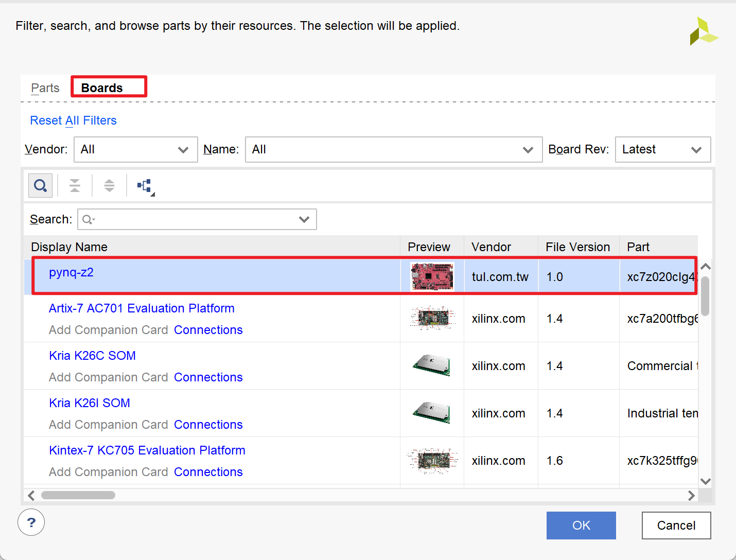Open the hierarchy grouping toolbar icon
This screenshot has height=560, width=736.
[146, 186]
